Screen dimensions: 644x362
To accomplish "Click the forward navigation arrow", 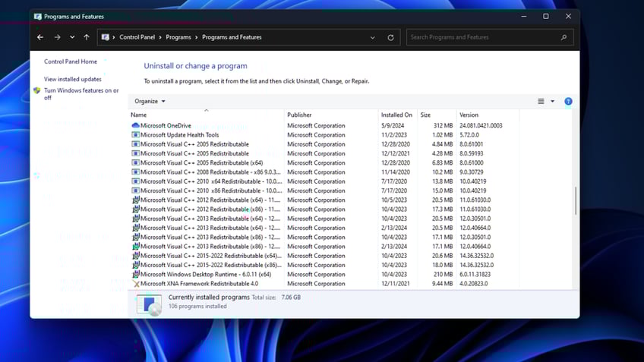I will pyautogui.click(x=57, y=37).
